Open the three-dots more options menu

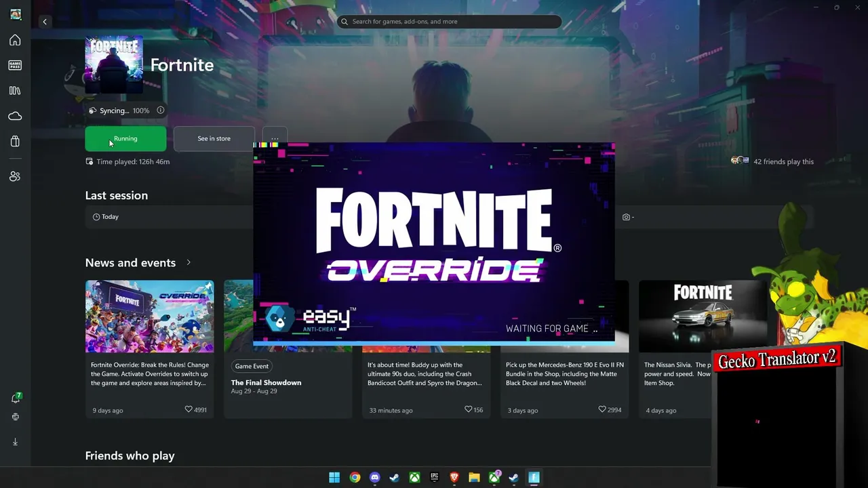point(275,138)
